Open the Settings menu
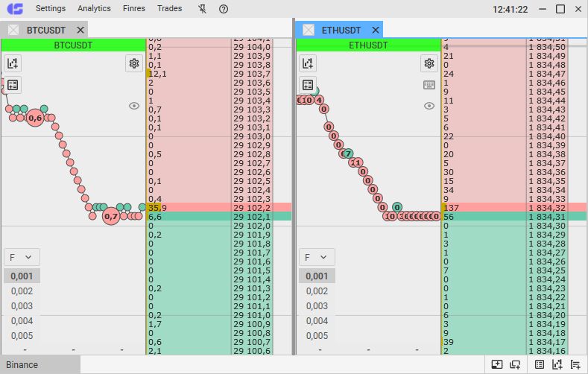Viewport: 588px width, 374px height. click(51, 9)
